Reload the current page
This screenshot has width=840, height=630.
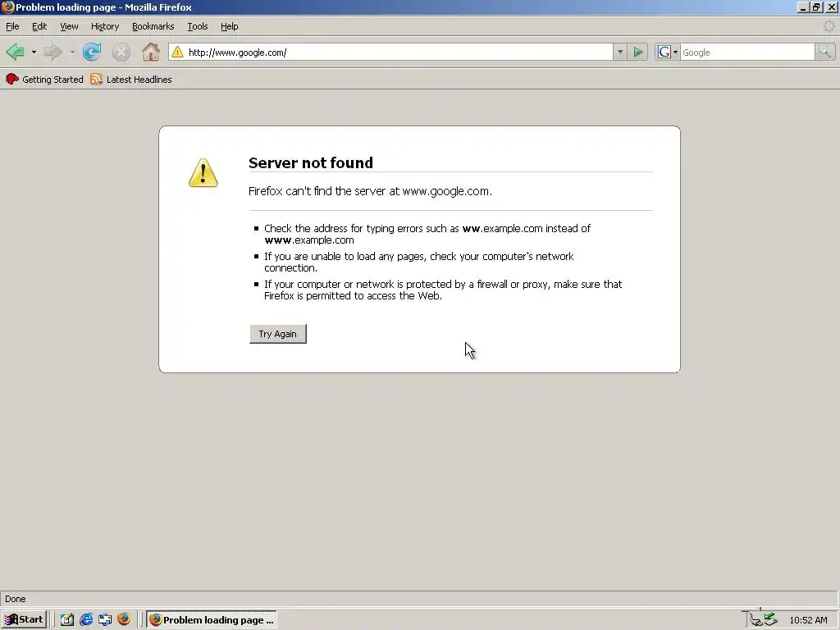92,52
